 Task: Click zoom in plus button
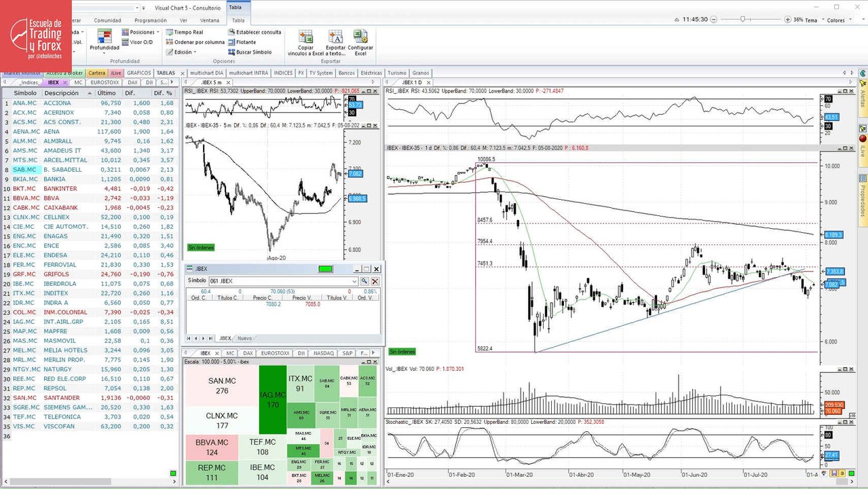[x=787, y=20]
